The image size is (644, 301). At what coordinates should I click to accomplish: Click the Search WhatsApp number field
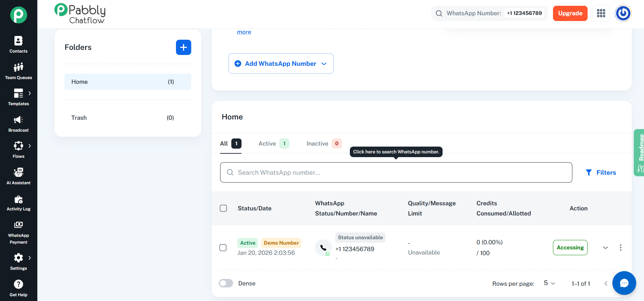coord(396,172)
